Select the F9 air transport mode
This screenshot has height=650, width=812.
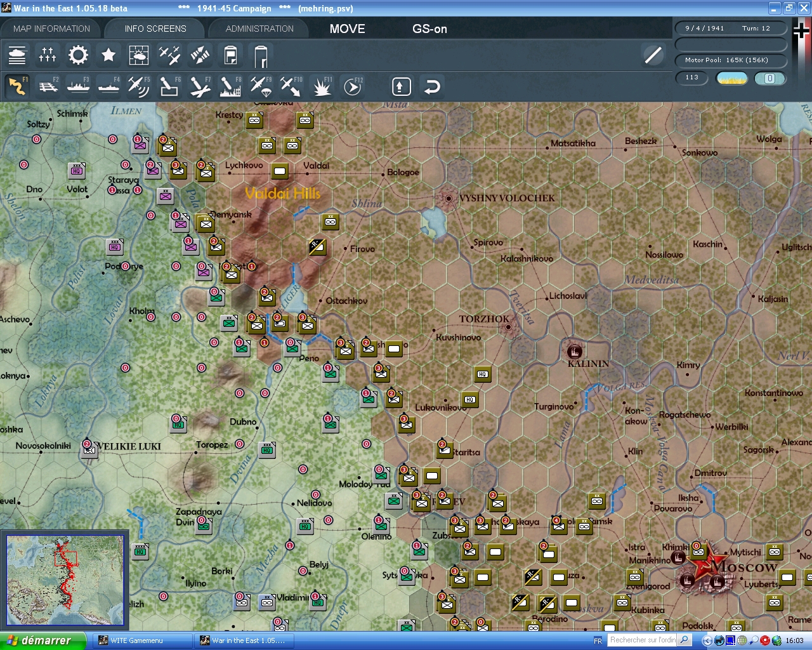click(x=261, y=86)
